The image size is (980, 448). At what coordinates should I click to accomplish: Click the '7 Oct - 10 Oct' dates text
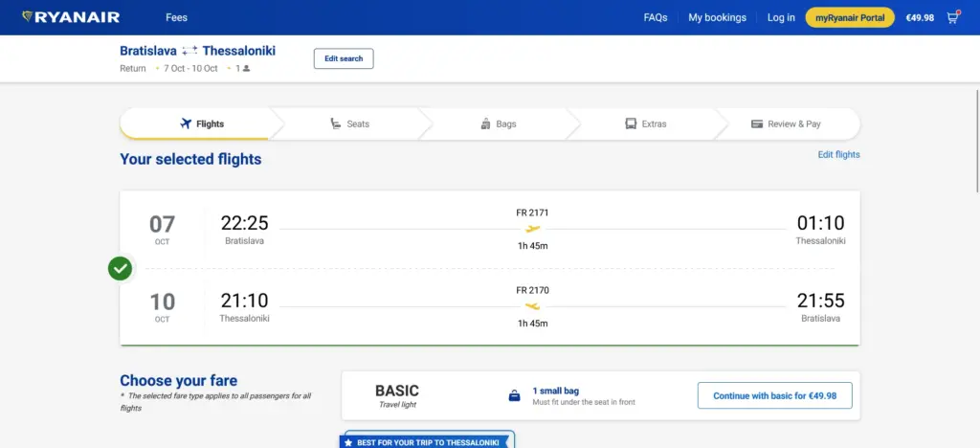click(x=190, y=69)
